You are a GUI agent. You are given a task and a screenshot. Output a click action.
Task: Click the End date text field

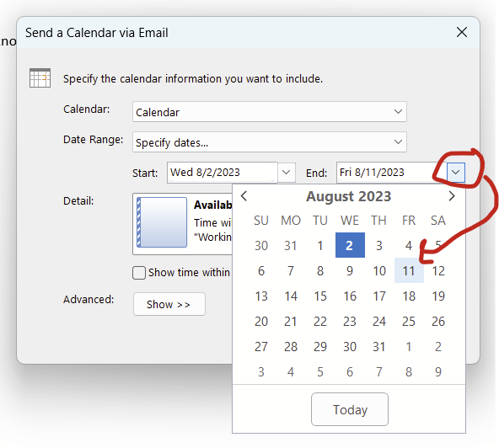391,173
